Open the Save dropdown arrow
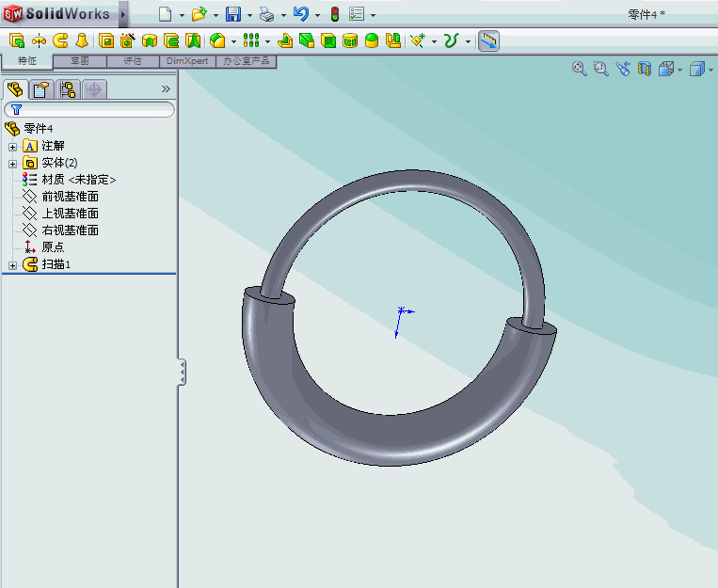Screen dimensions: 718x588 [x=249, y=15]
